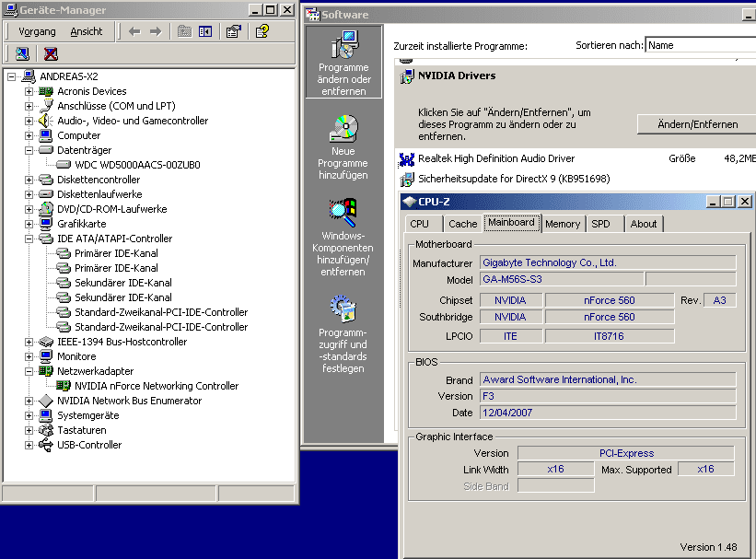
Task: Click the Ändern/Entfernen button
Action: (x=697, y=124)
